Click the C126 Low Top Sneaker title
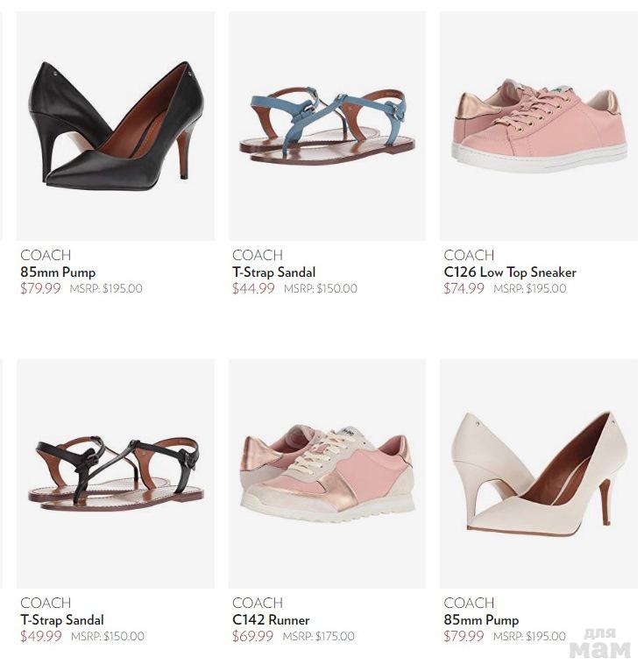644x671 pixels. point(510,272)
